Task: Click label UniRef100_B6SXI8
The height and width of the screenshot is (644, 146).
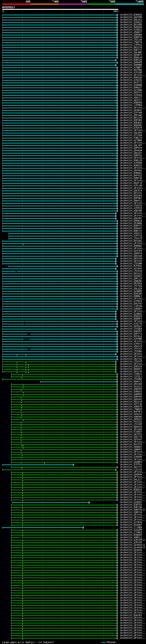Action: pyautogui.click(x=131, y=47)
